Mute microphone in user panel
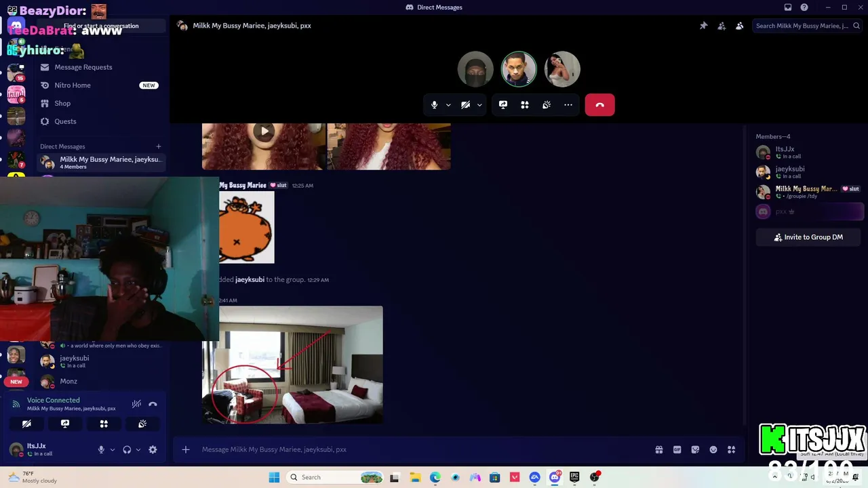Screen dimensions: 868x488 tap(101, 449)
